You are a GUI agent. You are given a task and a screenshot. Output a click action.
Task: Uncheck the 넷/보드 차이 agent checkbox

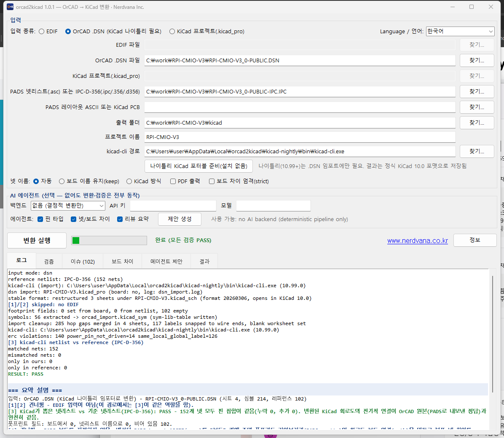73,219
